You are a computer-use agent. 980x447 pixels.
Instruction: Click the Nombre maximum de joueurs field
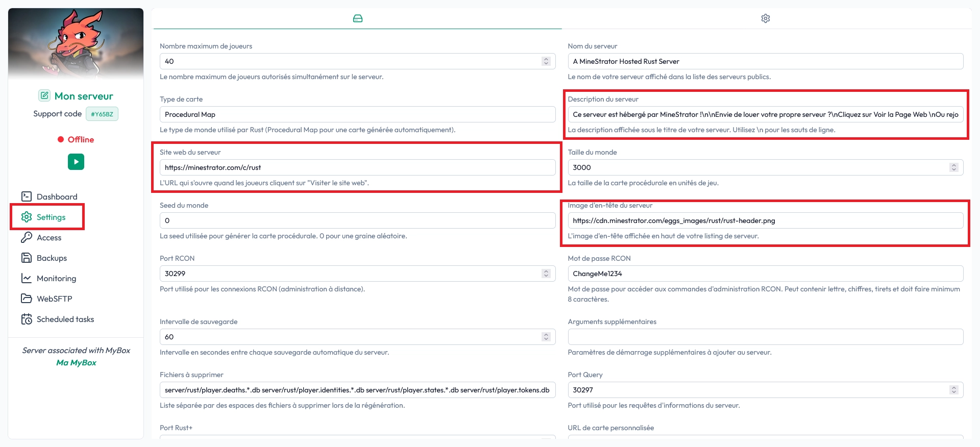[357, 61]
